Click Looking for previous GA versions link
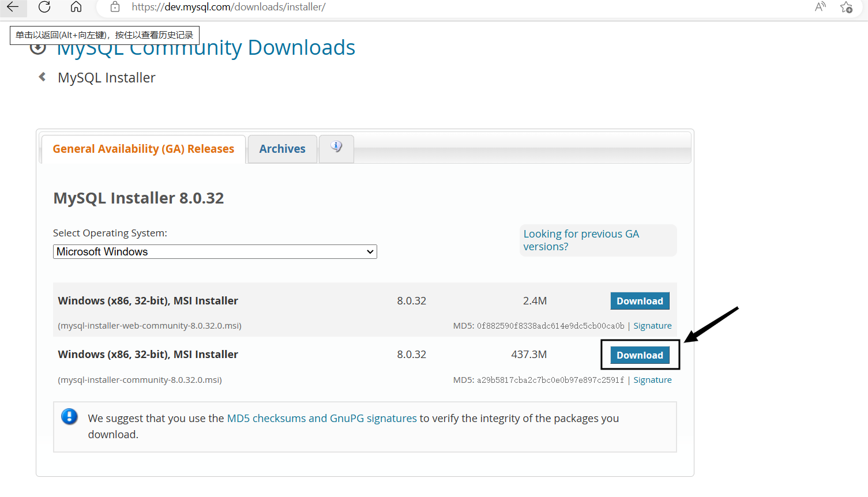This screenshot has height=497, width=868. (581, 240)
